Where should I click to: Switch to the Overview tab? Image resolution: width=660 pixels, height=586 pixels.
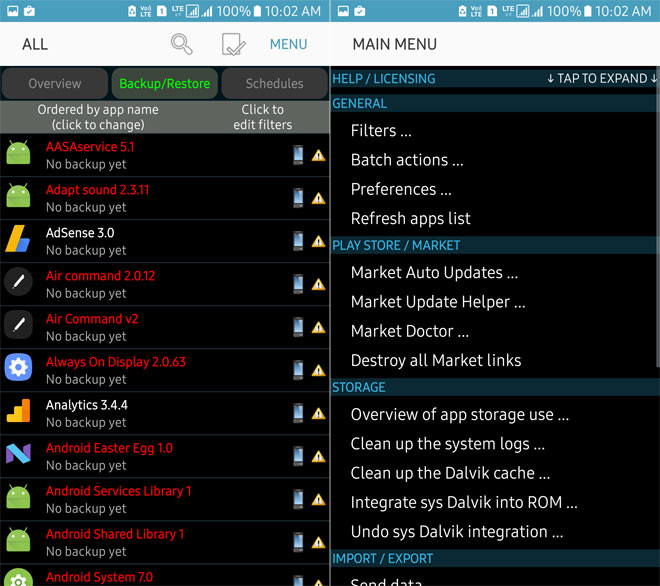(55, 83)
